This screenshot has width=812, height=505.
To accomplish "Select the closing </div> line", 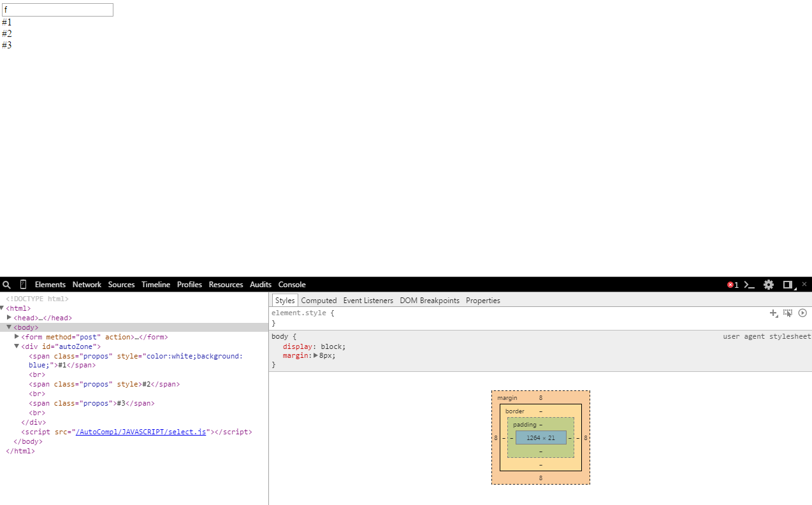I will (33, 422).
